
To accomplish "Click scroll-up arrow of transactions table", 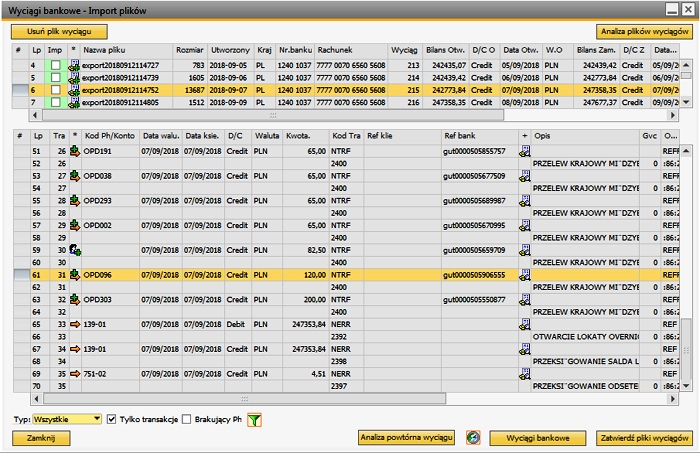I will [x=686, y=151].
